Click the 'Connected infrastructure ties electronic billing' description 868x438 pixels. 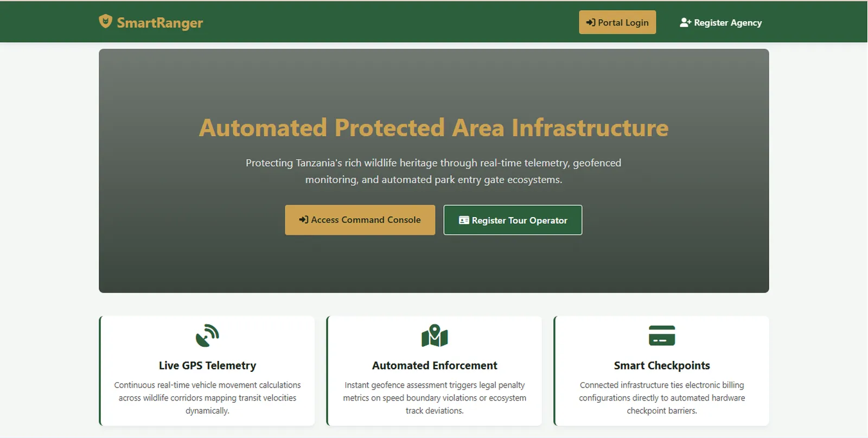point(662,398)
